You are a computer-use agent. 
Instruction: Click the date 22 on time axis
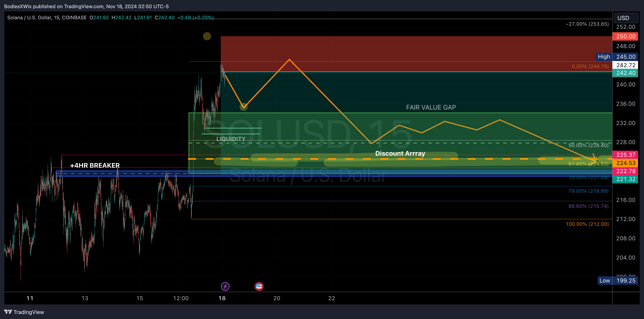[x=332, y=298]
